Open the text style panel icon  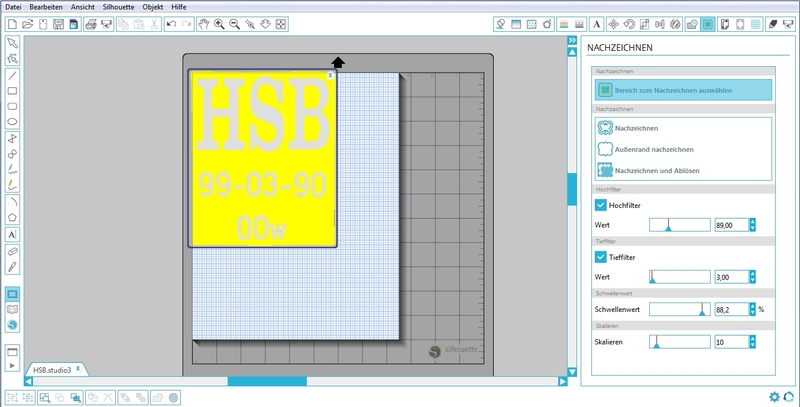pyautogui.click(x=597, y=23)
